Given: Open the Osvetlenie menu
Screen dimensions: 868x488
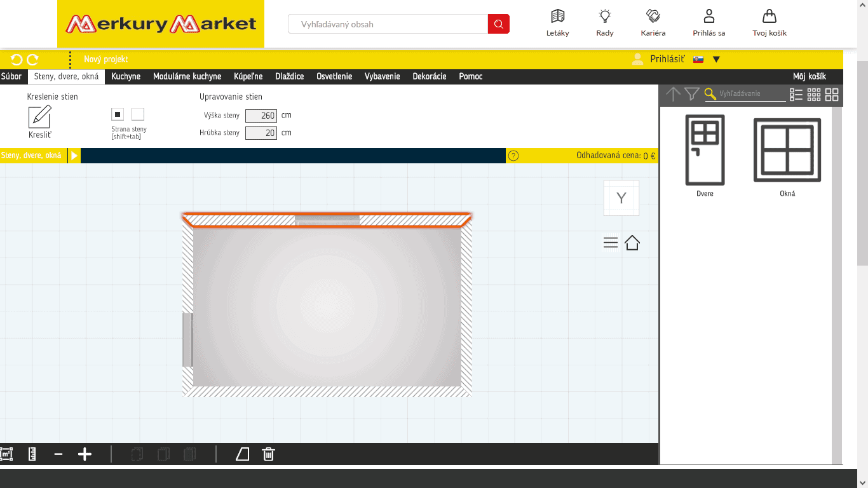Looking at the screenshot, I should [334, 76].
